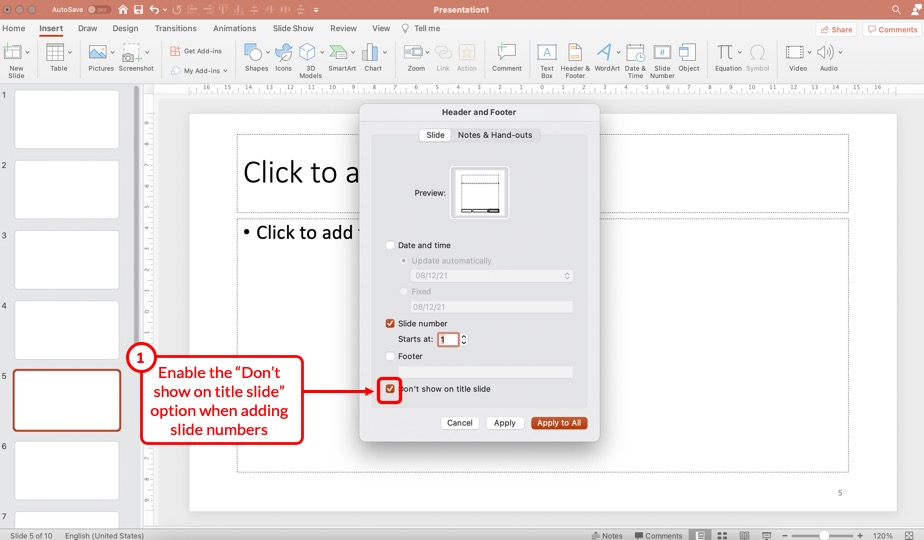Screen dimensions: 924x540
Task: Open Get Add-ins
Action: [196, 51]
